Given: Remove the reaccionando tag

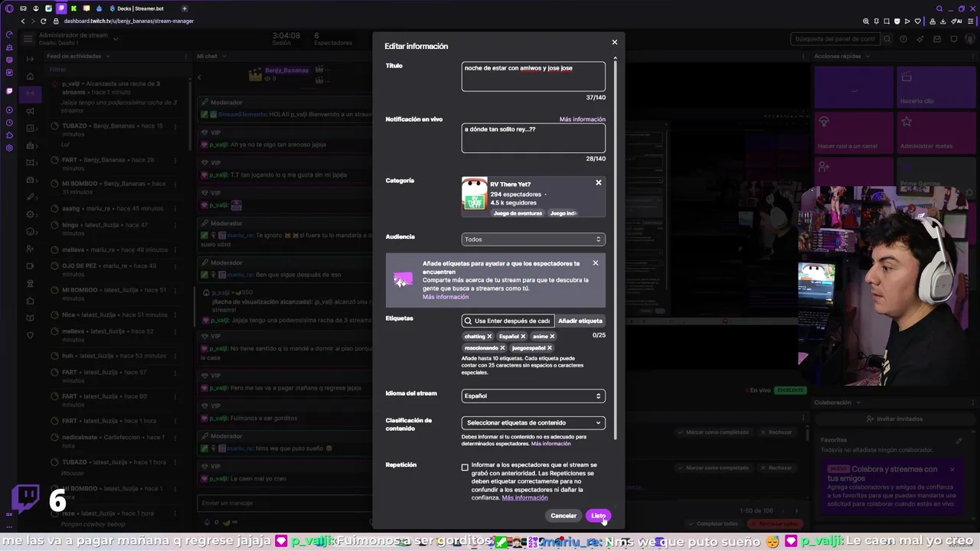Looking at the screenshot, I should click(502, 348).
